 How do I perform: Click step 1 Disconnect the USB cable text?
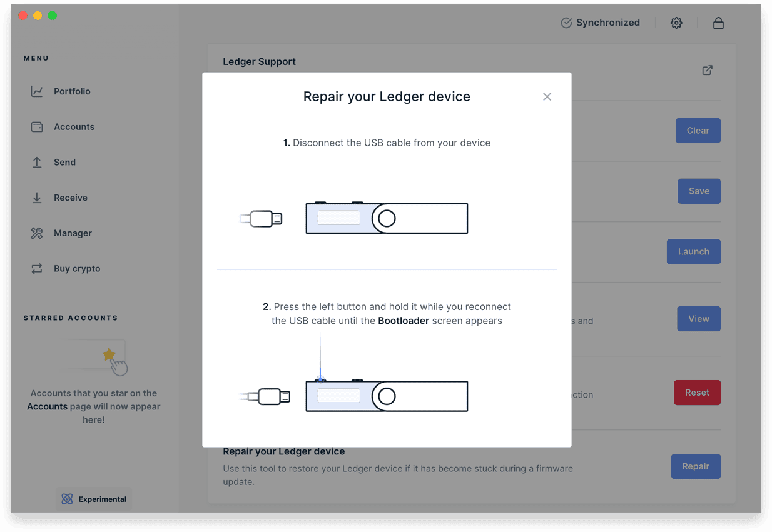coord(387,143)
